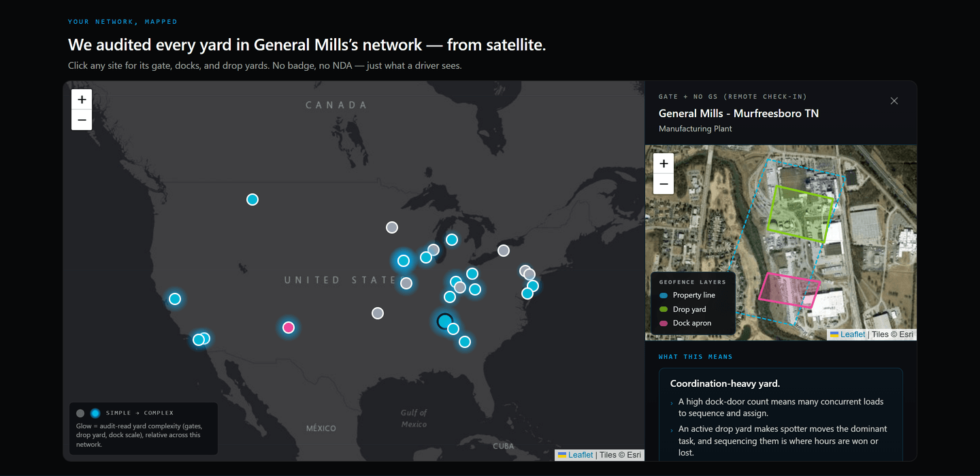The height and width of the screenshot is (476, 980).
Task: Select the pink dock apron geofence polygon
Action: [x=789, y=290]
